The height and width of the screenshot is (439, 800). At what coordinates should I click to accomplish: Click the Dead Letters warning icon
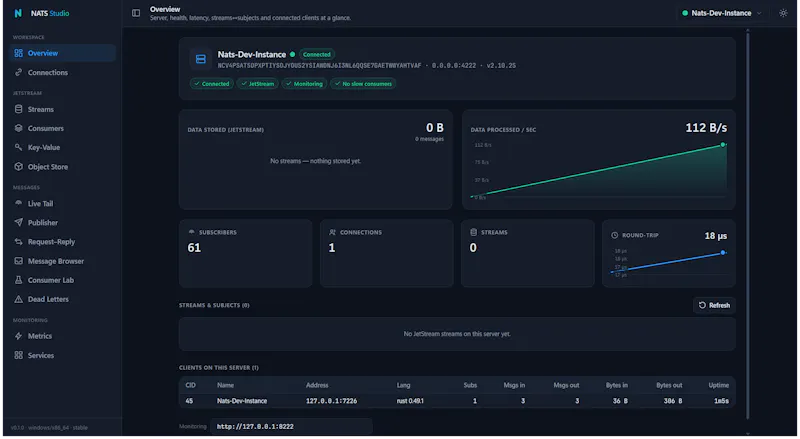click(19, 300)
